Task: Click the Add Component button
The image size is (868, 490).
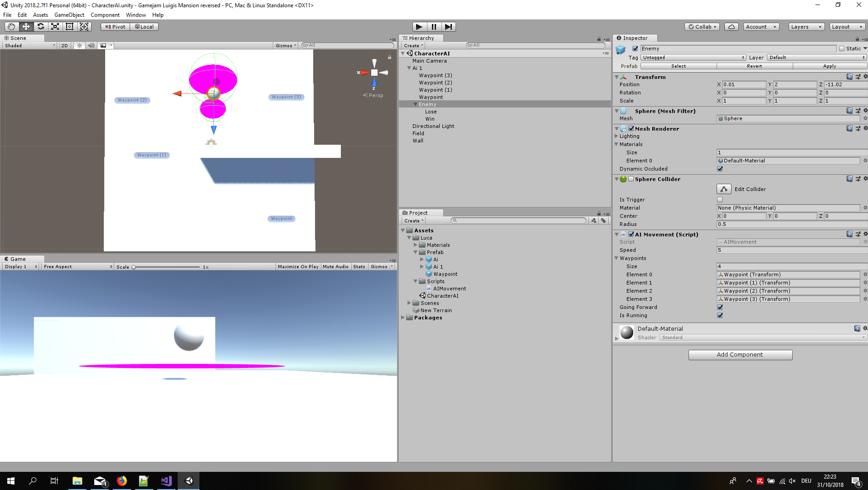Action: (740, 354)
